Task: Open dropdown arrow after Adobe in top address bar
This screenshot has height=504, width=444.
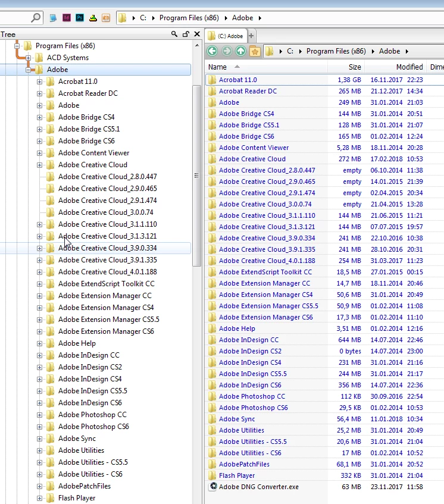Action: tap(259, 18)
